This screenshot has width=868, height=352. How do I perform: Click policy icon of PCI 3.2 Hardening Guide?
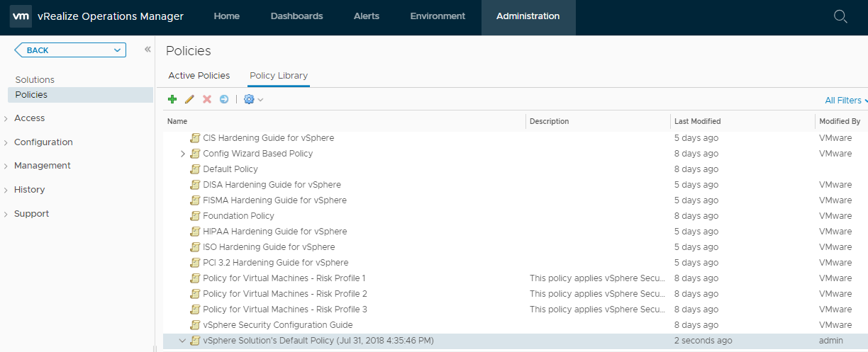195,263
